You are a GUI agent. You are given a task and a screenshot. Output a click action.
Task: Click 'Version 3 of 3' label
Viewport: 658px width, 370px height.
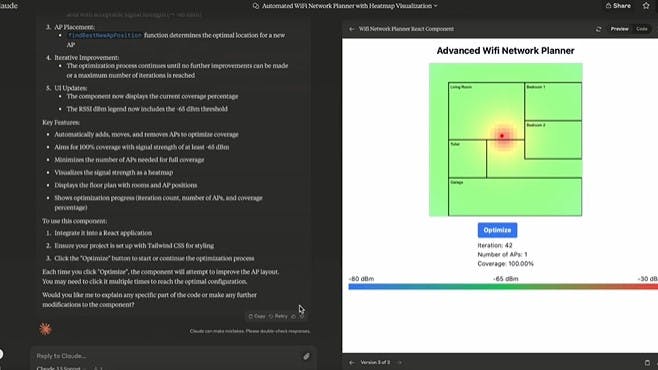pos(375,362)
